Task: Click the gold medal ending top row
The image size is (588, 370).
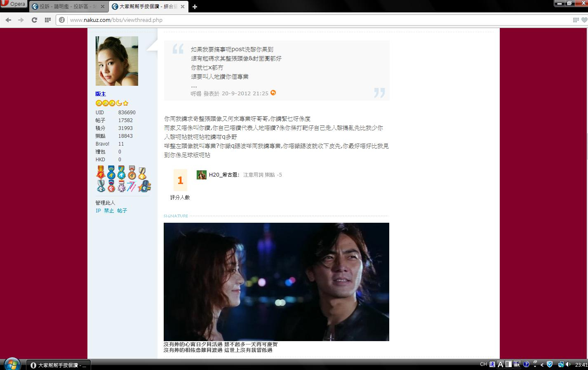Action: 142,172
